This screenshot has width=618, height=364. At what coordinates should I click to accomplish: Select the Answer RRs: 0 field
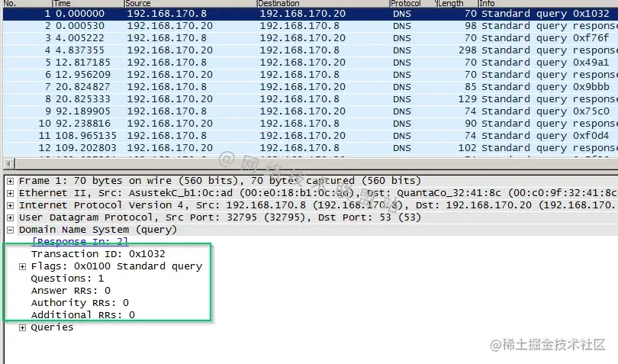(71, 291)
